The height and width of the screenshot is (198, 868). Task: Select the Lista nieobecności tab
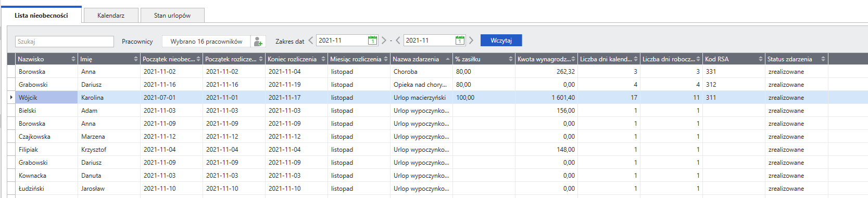pyautogui.click(x=41, y=15)
